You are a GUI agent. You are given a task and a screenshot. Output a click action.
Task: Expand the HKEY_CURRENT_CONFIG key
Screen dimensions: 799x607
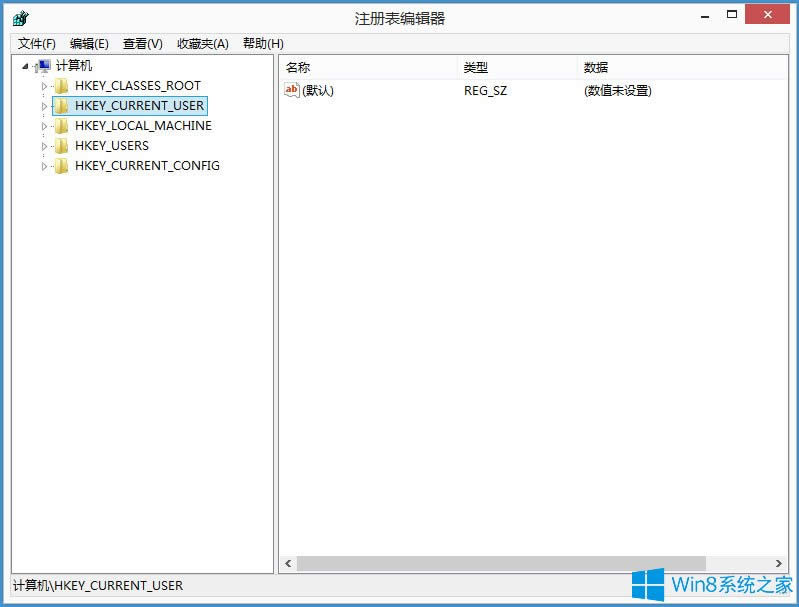(44, 166)
